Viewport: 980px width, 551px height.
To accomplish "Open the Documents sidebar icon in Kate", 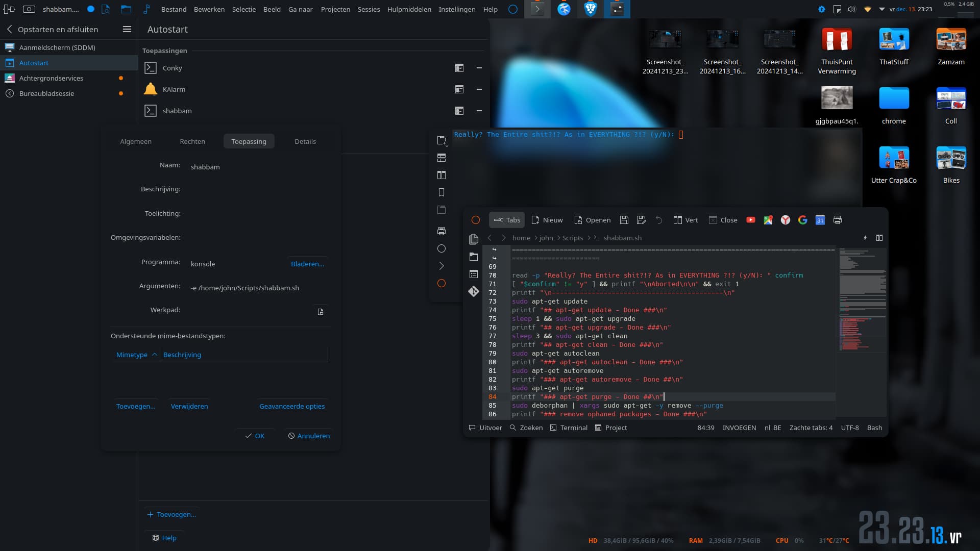I will click(474, 239).
